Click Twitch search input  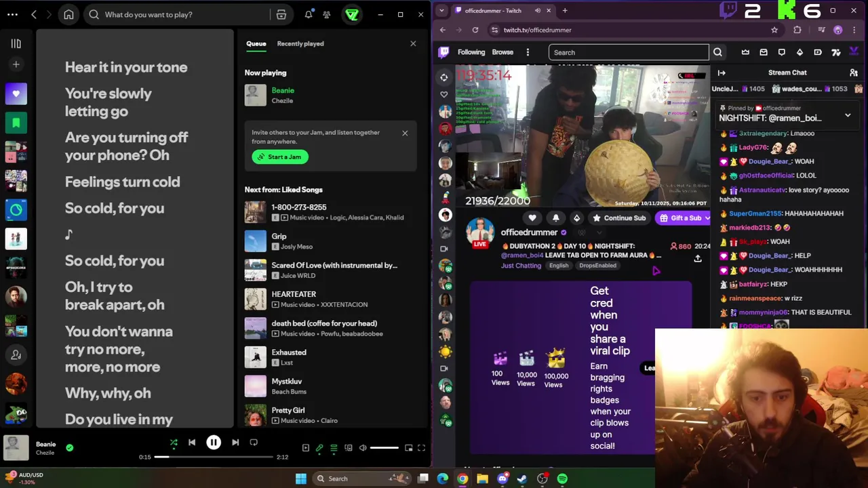pyautogui.click(x=629, y=52)
